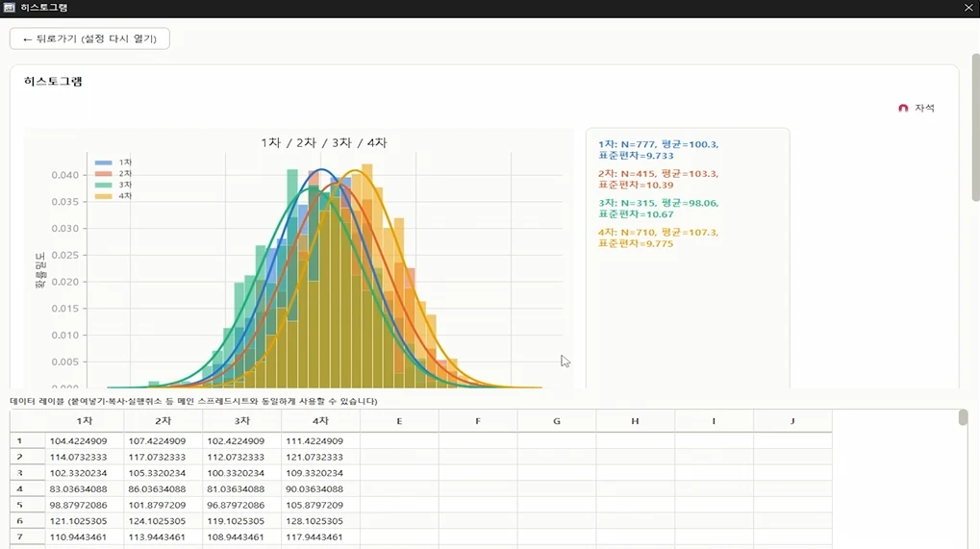Click the histogram app icon in title bar
Screen dimensions: 980x549
(9, 8)
